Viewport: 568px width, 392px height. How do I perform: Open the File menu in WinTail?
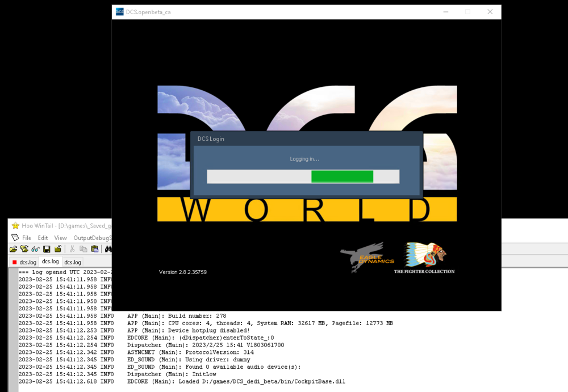27,238
